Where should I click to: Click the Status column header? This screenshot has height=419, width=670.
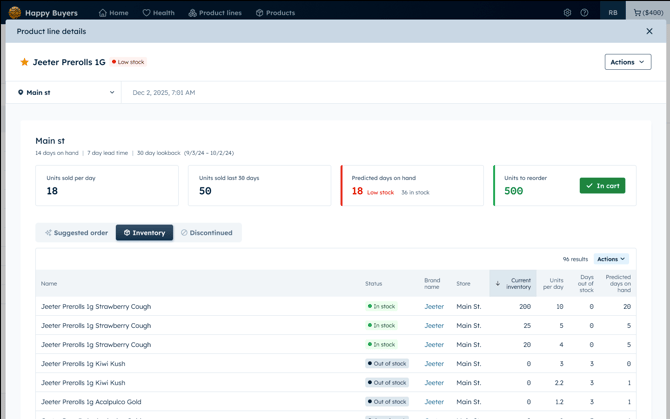click(373, 283)
